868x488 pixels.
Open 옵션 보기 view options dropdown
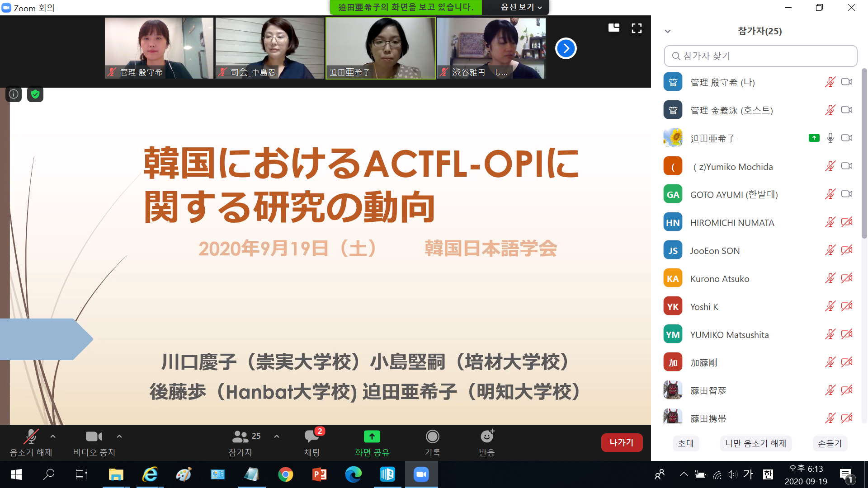[x=520, y=7]
